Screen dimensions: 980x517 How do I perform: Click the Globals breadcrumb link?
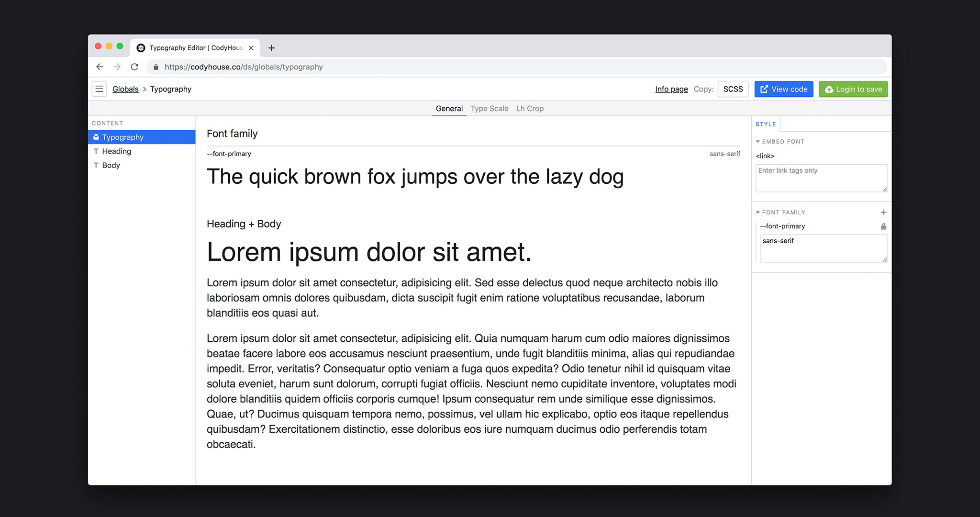click(125, 89)
